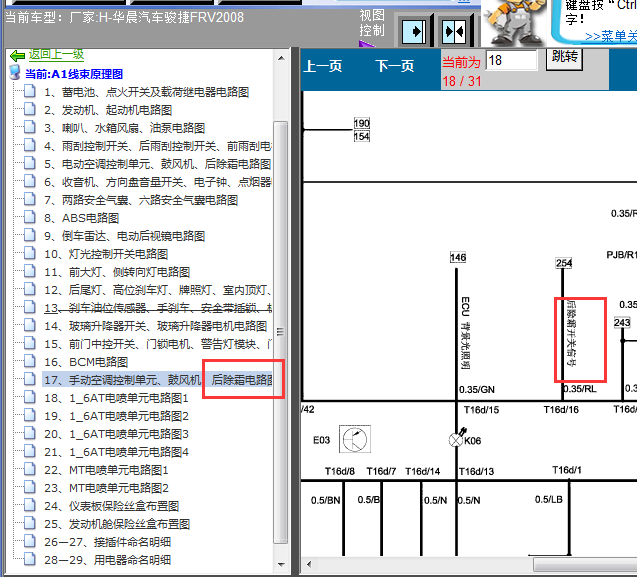Open item 5 electric A/C control unit circuit
The width and height of the screenshot is (637, 577).
[x=158, y=164]
